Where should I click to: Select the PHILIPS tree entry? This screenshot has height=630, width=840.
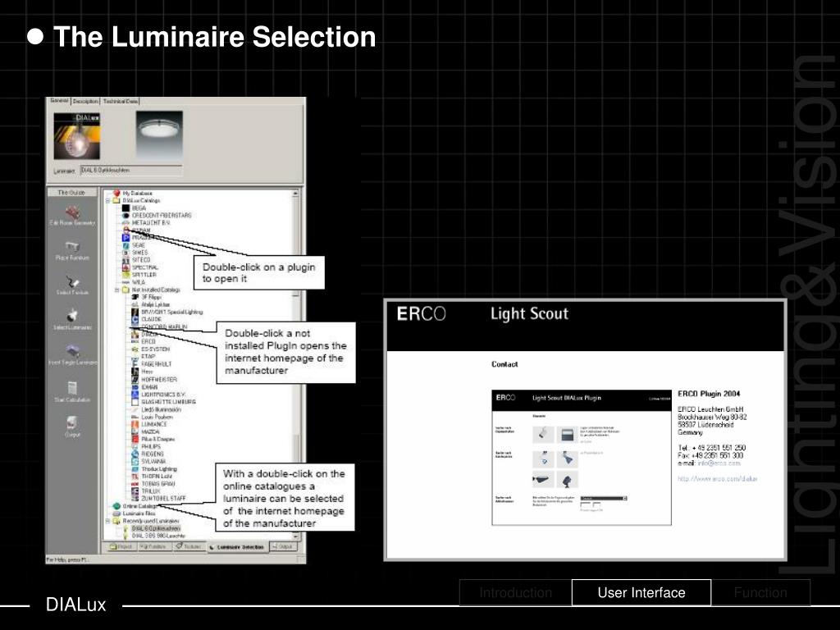pyautogui.click(x=151, y=446)
